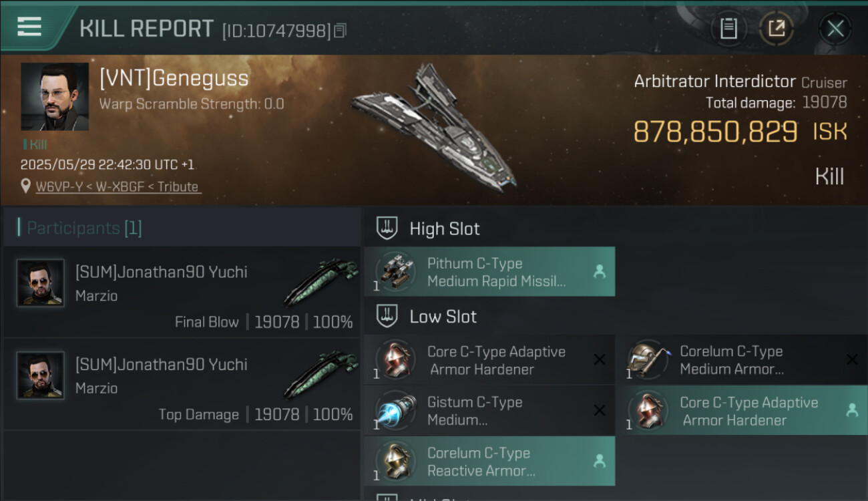
Task: Open the hamburger menu button
Action: click(x=29, y=27)
